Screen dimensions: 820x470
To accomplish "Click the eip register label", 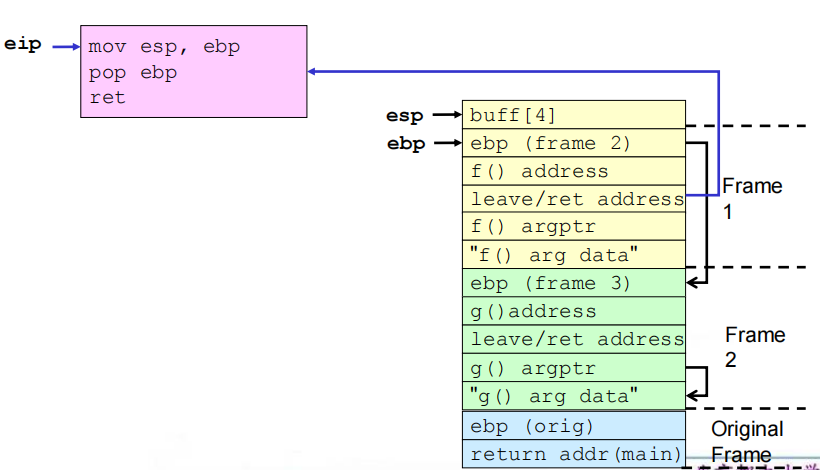I will 23,45.
